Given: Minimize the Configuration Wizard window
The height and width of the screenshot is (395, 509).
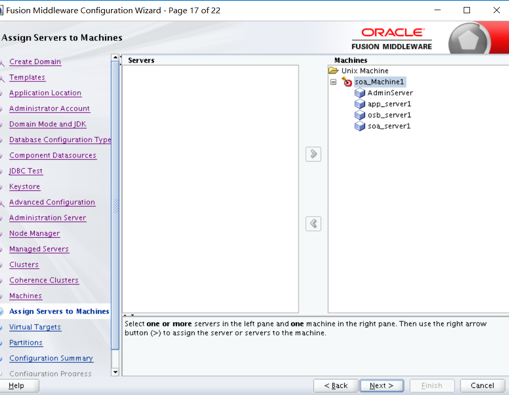Looking at the screenshot, I should point(437,10).
